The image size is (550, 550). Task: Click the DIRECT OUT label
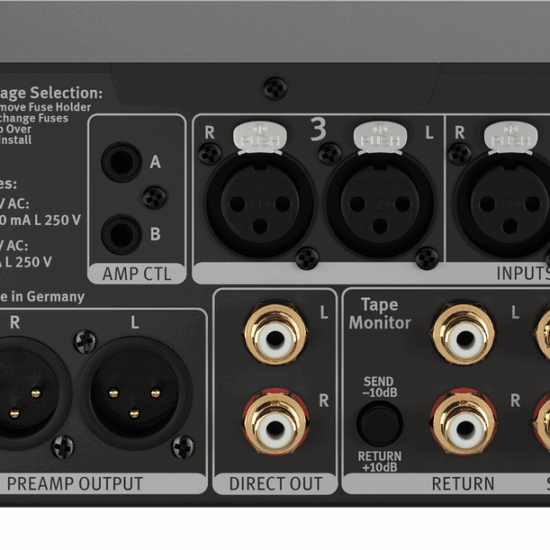click(x=275, y=484)
